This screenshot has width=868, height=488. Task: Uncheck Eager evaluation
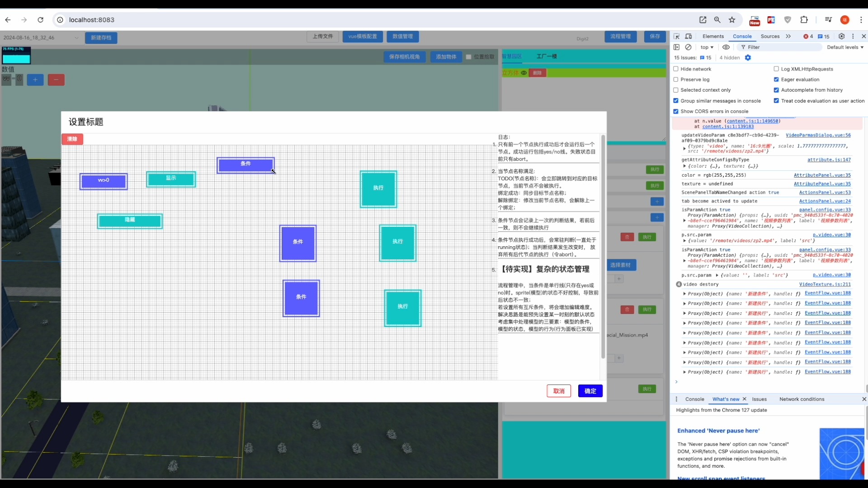point(776,80)
